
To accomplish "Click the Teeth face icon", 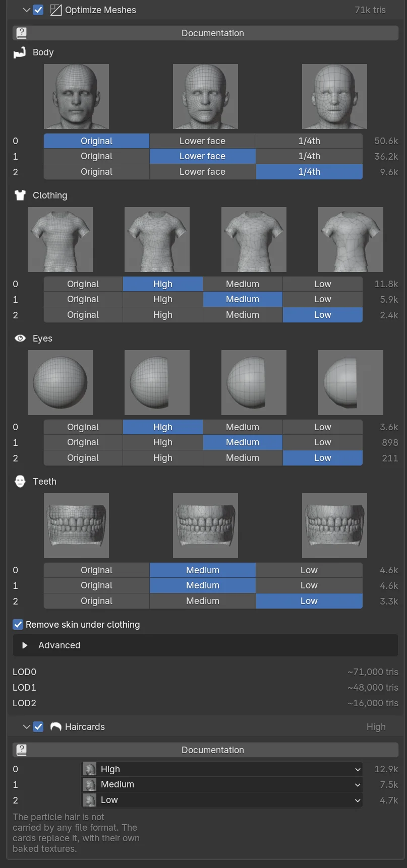I will coord(20,482).
